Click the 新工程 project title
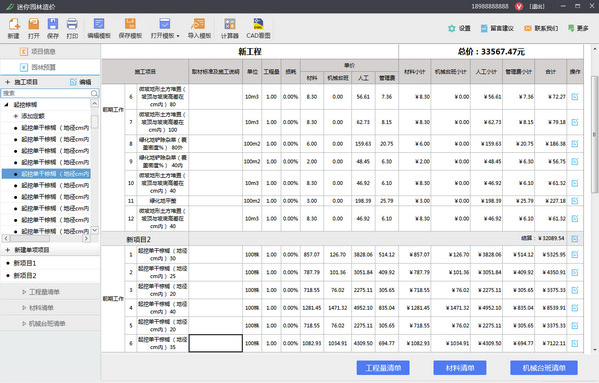599x383 pixels. (x=250, y=52)
